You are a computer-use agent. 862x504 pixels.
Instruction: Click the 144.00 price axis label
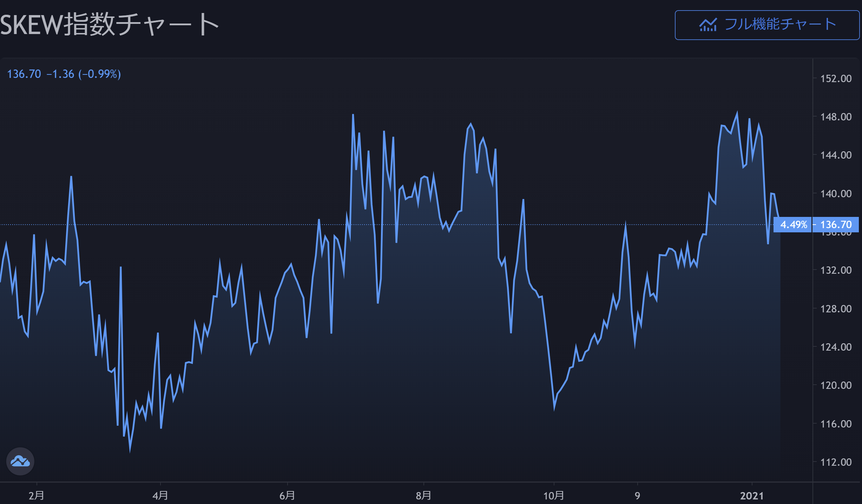point(836,155)
